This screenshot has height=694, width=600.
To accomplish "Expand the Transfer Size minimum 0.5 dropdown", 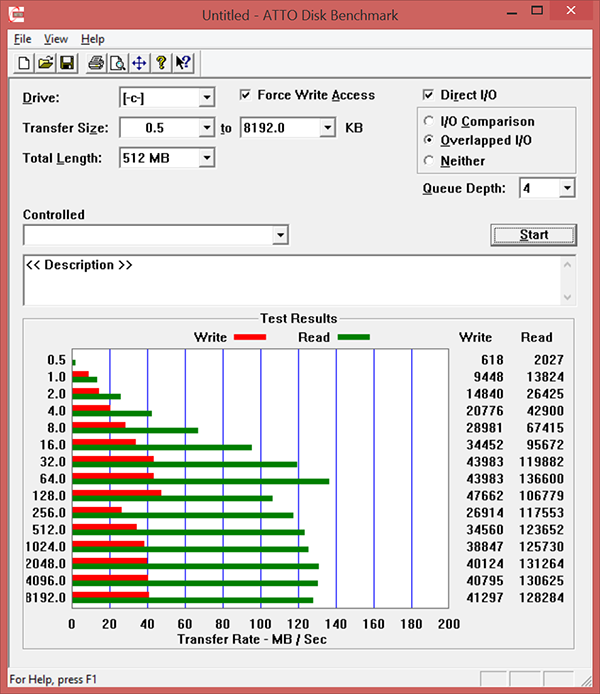I will pyautogui.click(x=207, y=128).
